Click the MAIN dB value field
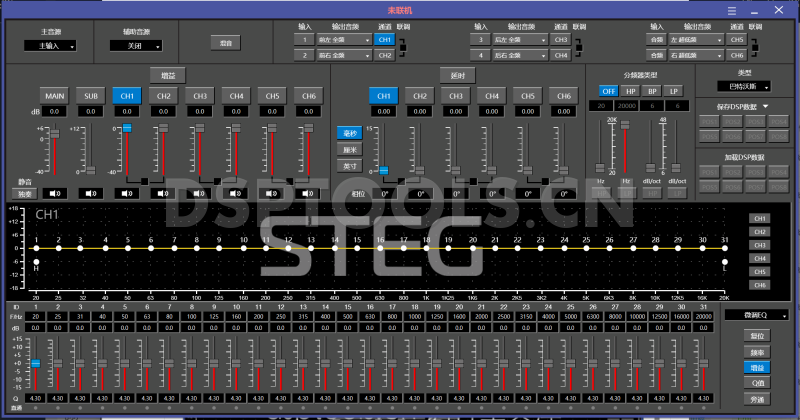The image size is (800, 420). coord(55,112)
